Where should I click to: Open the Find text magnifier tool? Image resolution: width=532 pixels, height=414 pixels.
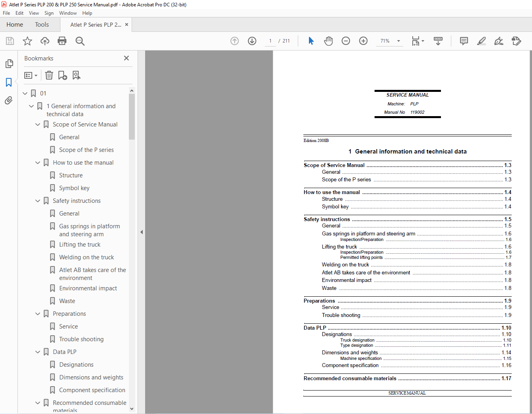click(x=80, y=41)
